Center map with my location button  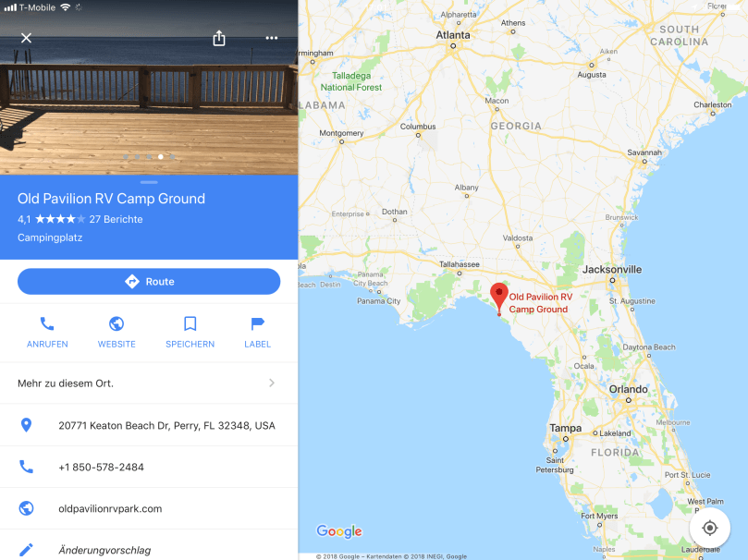point(709,528)
